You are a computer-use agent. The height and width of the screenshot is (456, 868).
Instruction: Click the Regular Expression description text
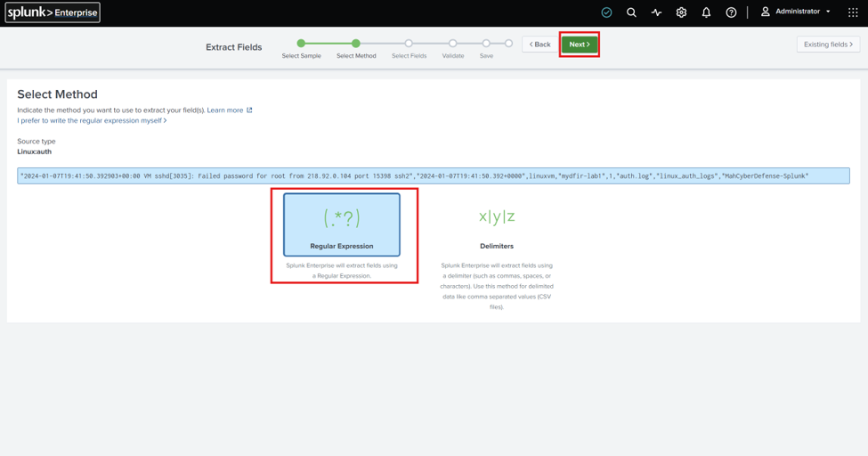pos(342,271)
